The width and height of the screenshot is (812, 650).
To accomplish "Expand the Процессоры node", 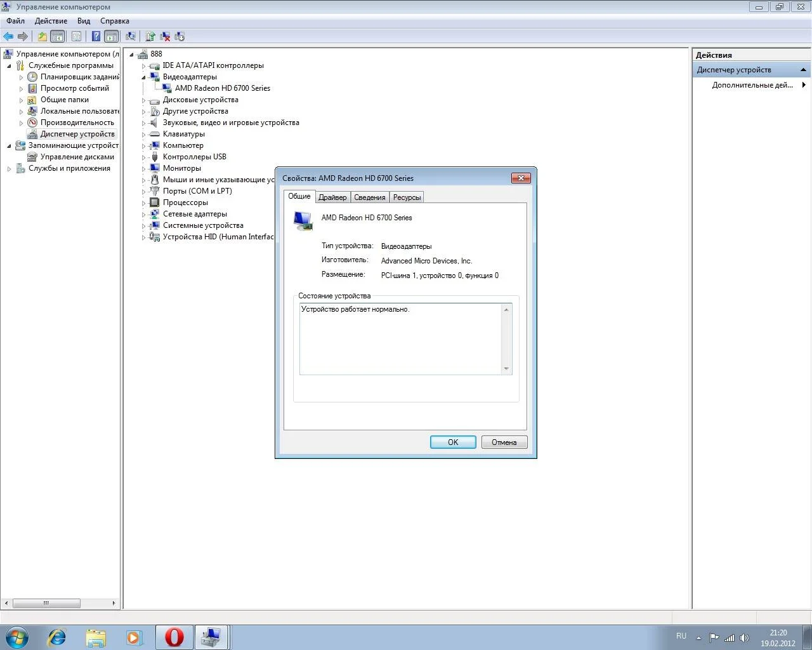I will point(143,203).
